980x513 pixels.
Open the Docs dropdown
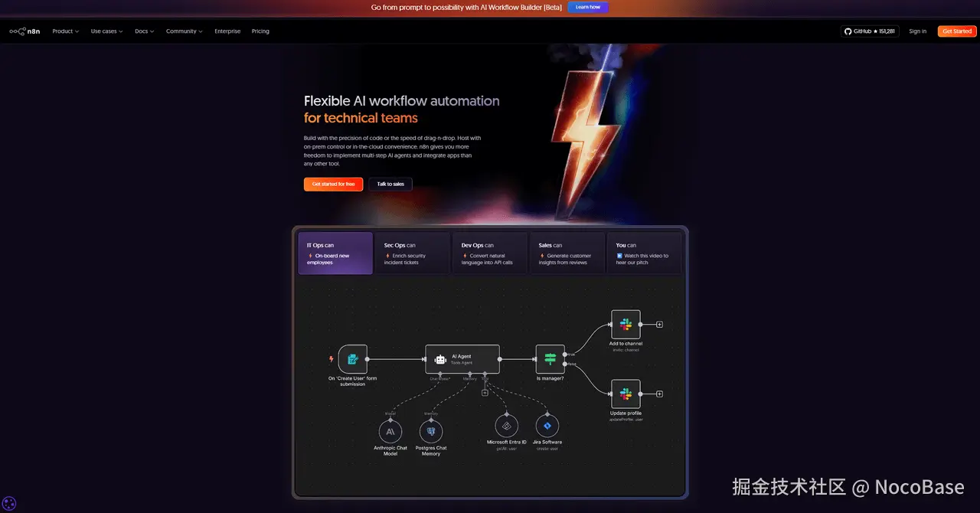point(144,31)
